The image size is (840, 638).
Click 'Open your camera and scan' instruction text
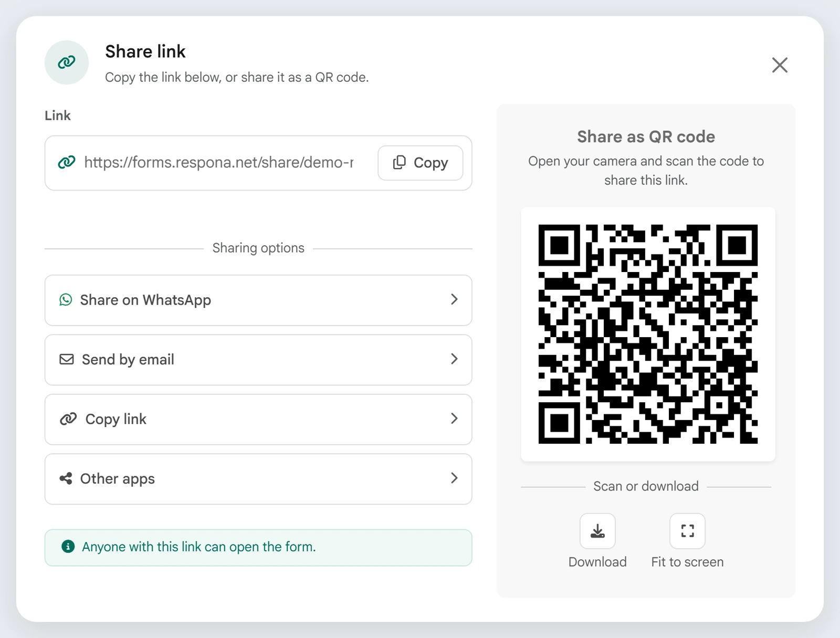click(x=646, y=171)
